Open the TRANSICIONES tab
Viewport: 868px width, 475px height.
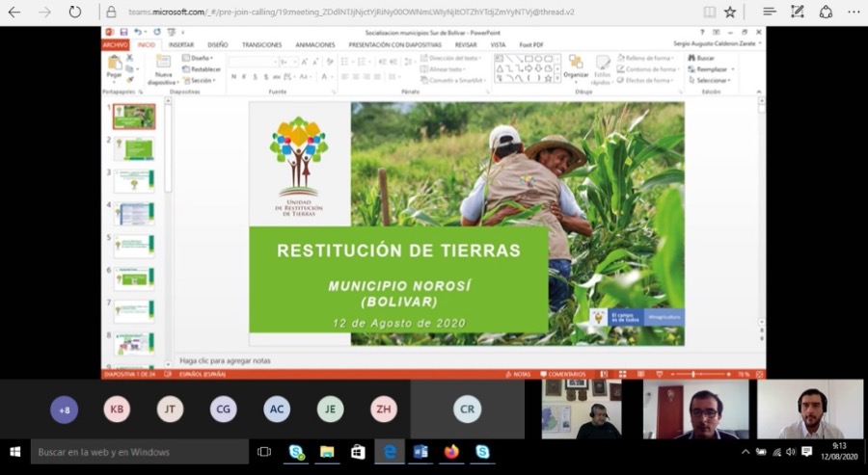(261, 44)
